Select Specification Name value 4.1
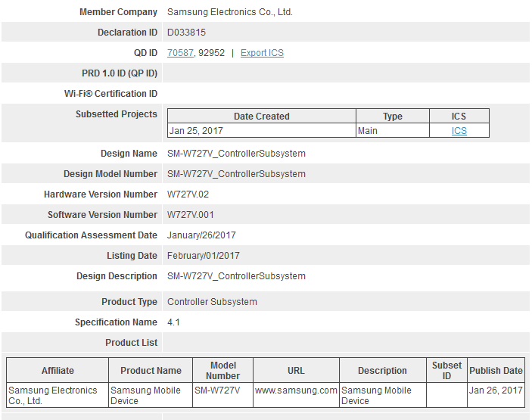Screen dimensions: 532x420 tap(173, 322)
